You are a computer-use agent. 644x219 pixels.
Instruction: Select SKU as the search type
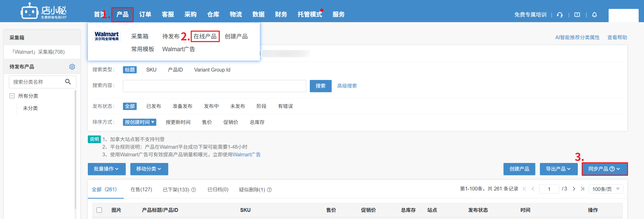click(151, 70)
